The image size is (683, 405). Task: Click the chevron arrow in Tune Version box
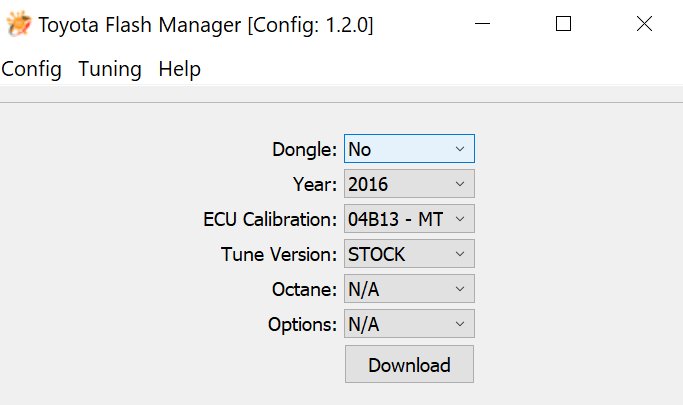460,253
